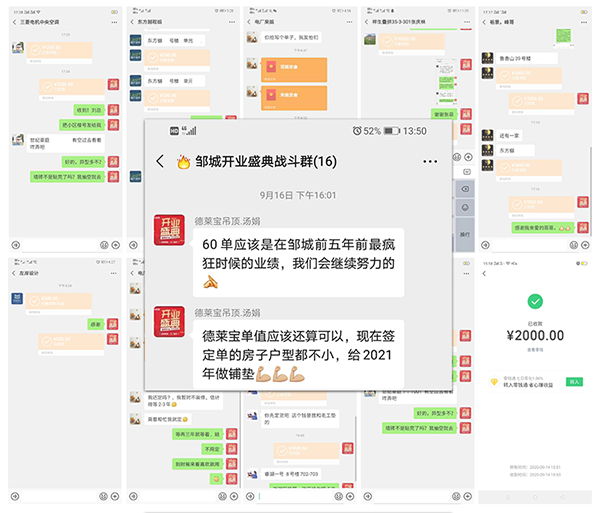The image size is (600, 513).
Task: Tap the 泰湖一号 8号楼 702-703 message
Action: (x=291, y=474)
